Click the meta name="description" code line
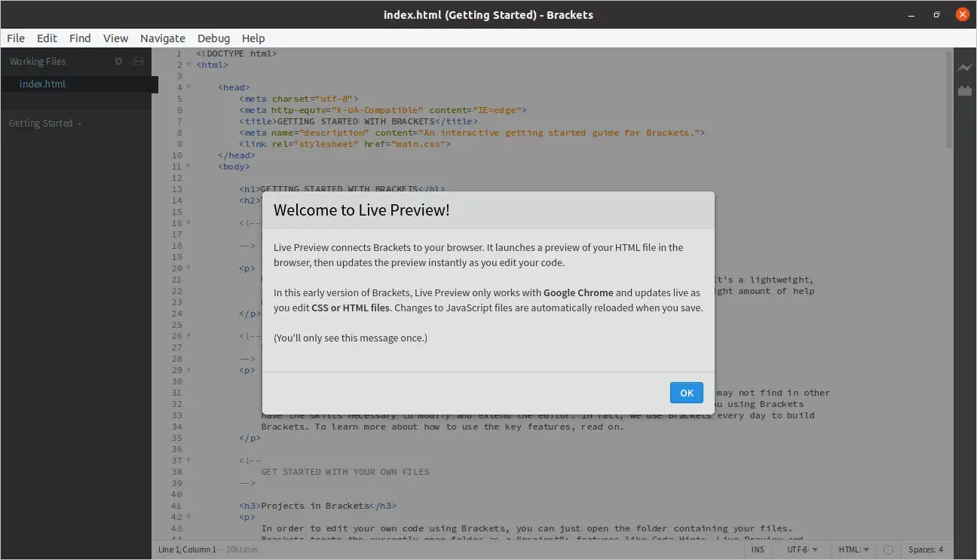 tap(473, 133)
